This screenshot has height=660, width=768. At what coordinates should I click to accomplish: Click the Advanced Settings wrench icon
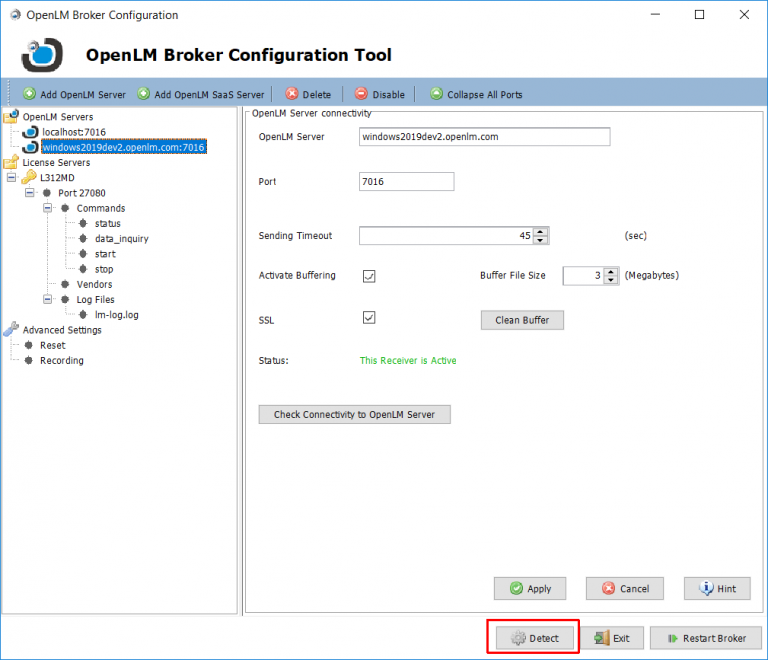(x=11, y=329)
